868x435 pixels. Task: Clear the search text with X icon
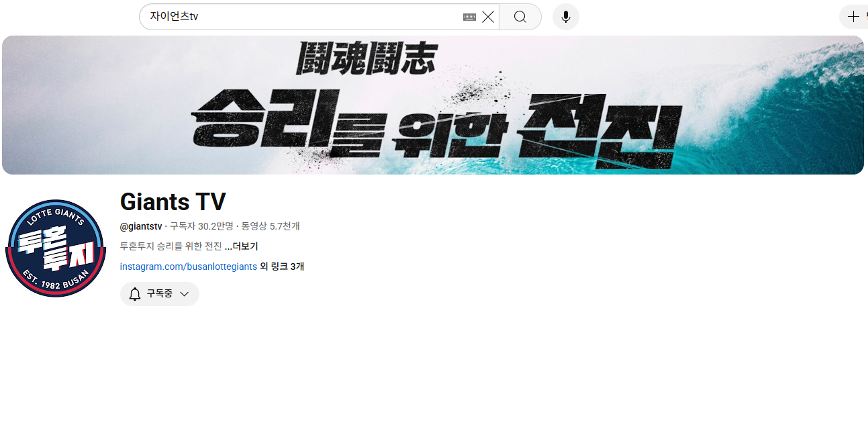488,17
